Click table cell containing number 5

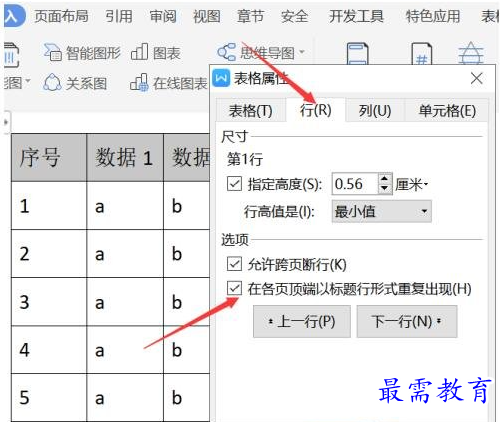click(49, 397)
